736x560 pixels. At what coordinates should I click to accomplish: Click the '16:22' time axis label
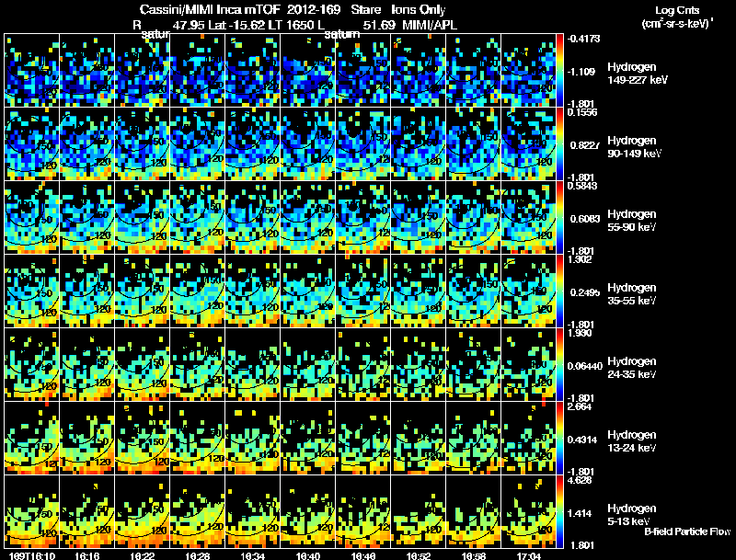[143, 556]
